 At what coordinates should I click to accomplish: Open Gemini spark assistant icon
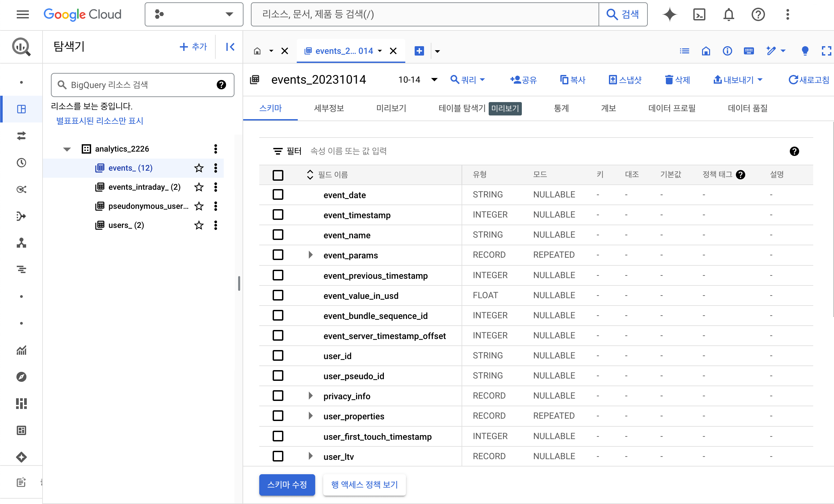coord(669,14)
